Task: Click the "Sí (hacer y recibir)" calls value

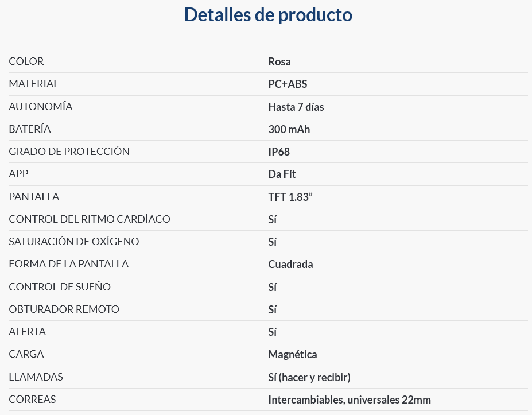Action: point(309,377)
